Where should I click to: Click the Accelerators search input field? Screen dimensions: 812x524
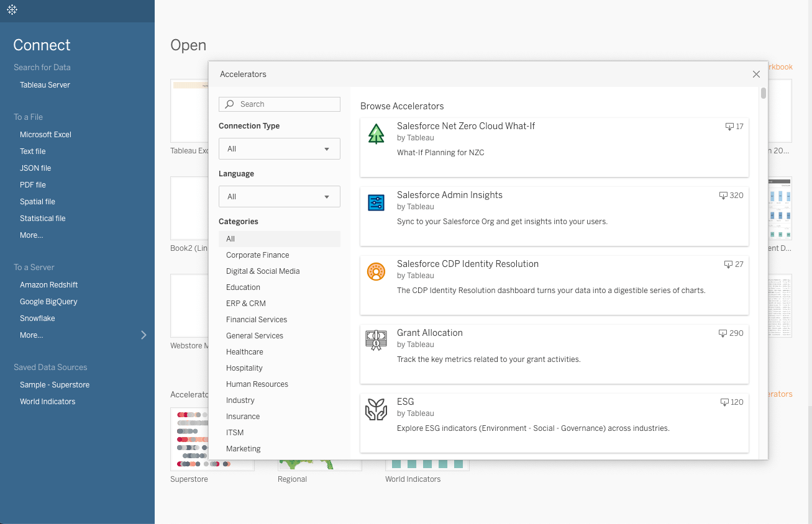pyautogui.click(x=286, y=104)
